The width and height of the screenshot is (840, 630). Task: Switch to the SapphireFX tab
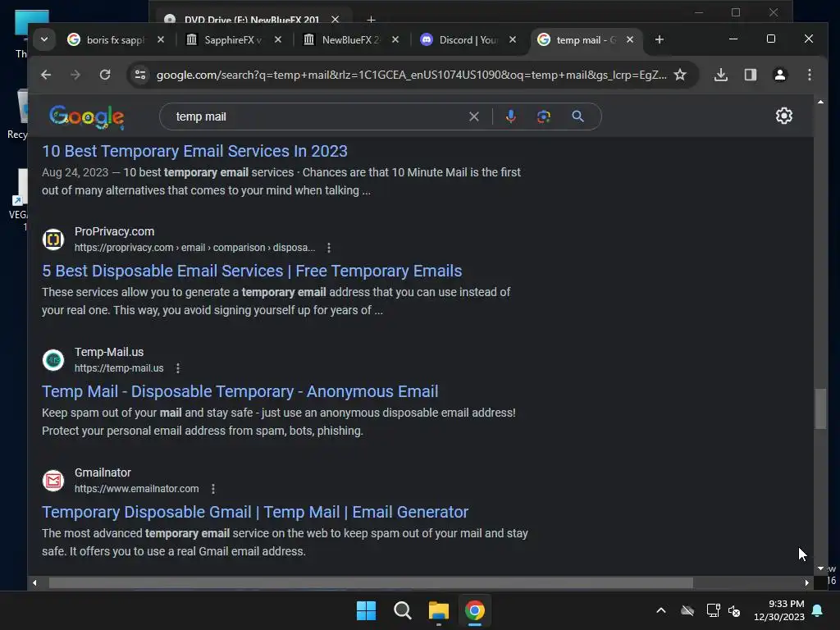pyautogui.click(x=231, y=39)
